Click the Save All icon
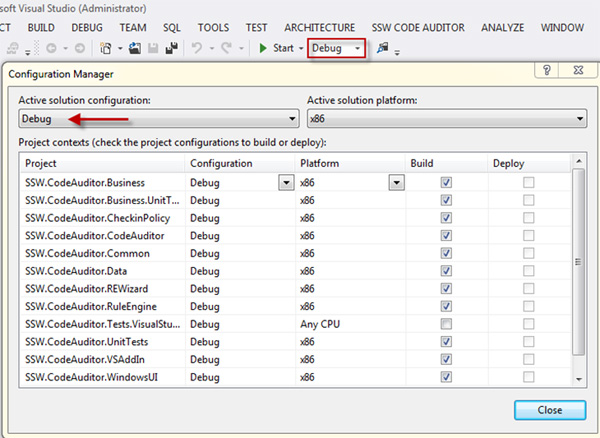The image size is (600, 438). pyautogui.click(x=172, y=48)
